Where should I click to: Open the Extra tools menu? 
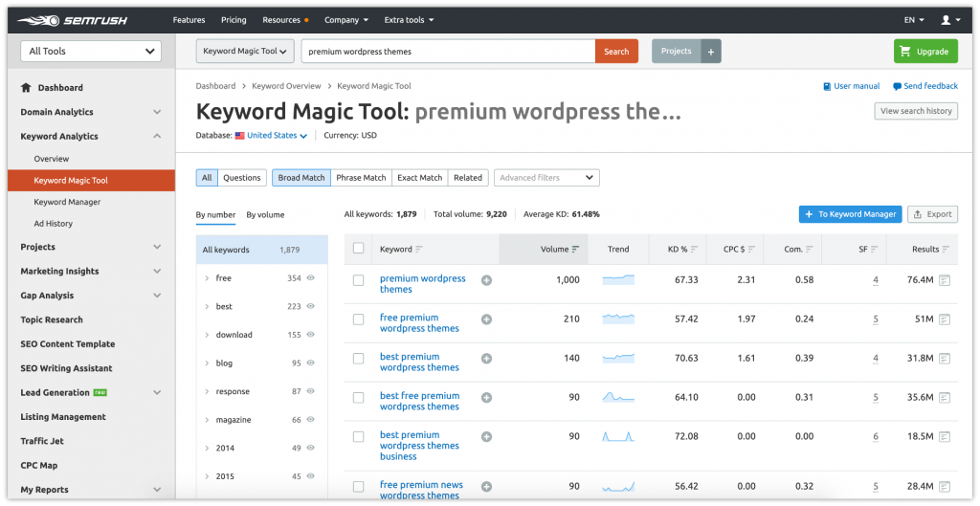tap(409, 20)
